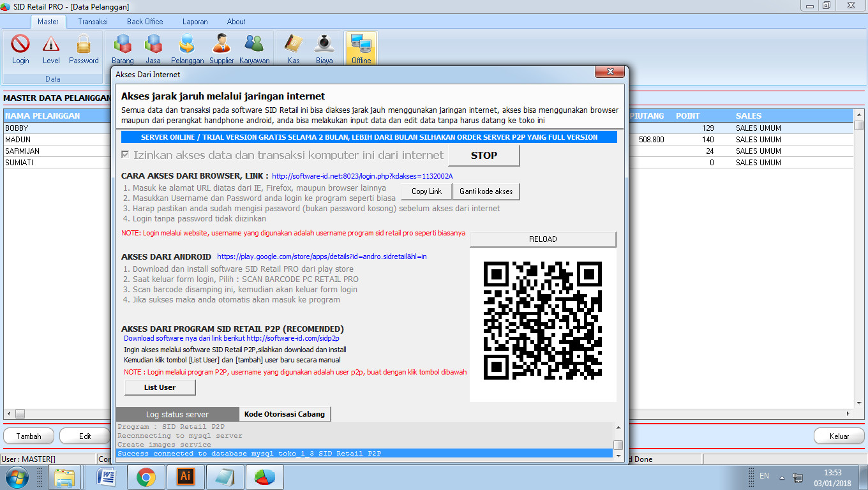Select the BOBBY customer row
This screenshot has height=490, width=868.
[x=57, y=128]
